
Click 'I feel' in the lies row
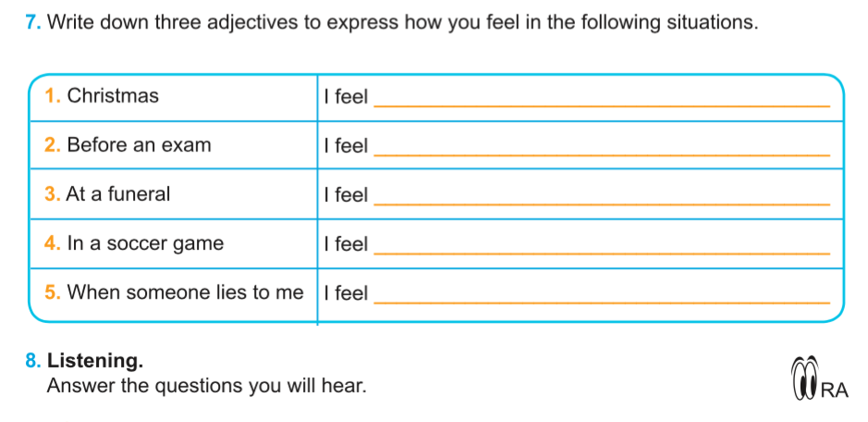(x=346, y=293)
